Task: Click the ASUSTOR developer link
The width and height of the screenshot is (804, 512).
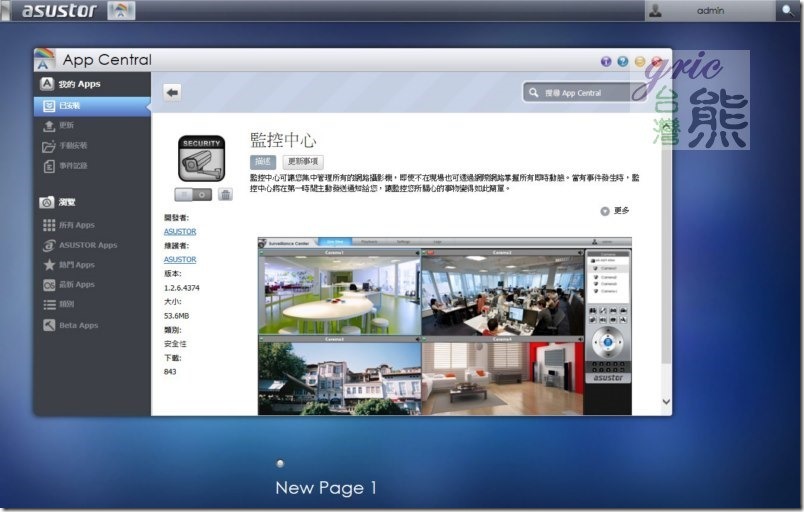Action: click(180, 232)
